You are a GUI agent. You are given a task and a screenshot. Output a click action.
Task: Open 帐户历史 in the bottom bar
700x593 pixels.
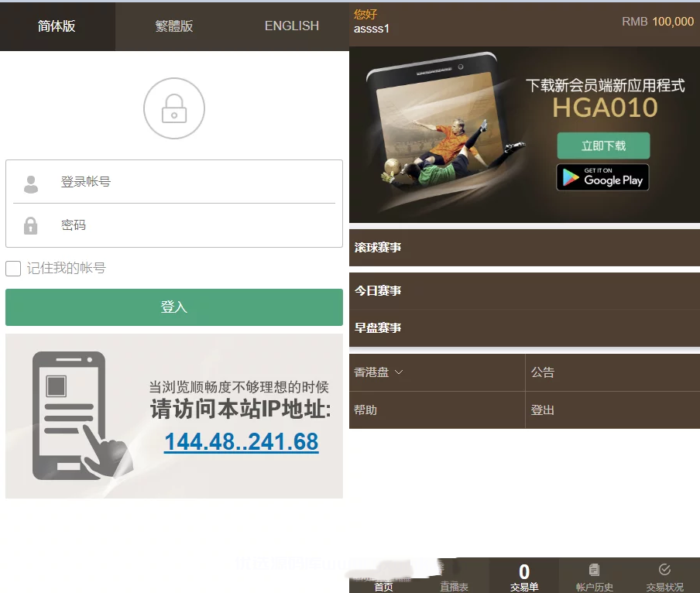(594, 576)
